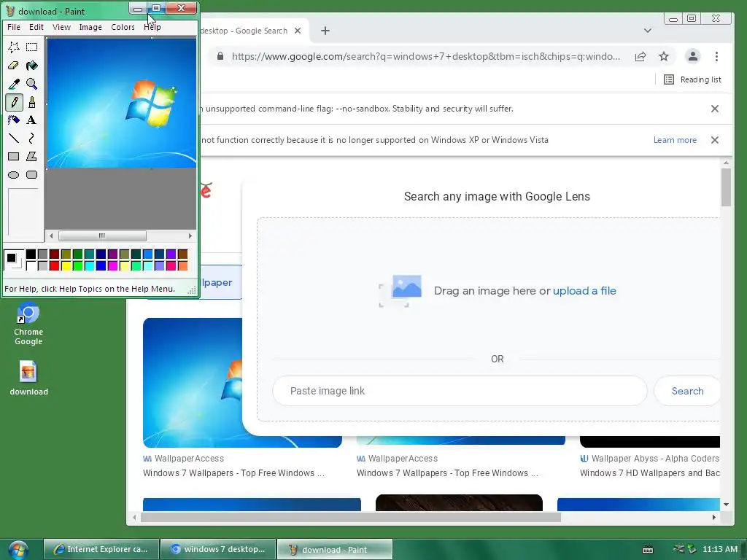Pick the white color swatch in palette

(x=31, y=265)
